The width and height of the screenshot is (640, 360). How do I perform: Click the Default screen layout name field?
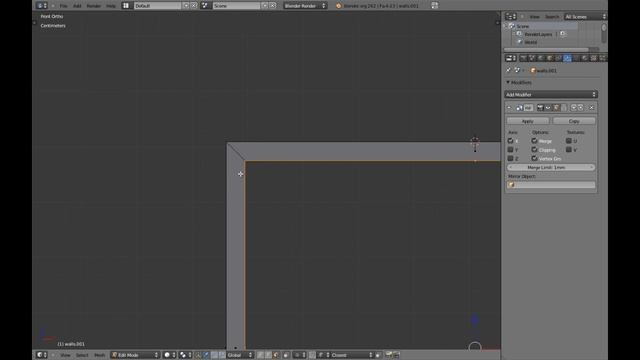(x=158, y=6)
